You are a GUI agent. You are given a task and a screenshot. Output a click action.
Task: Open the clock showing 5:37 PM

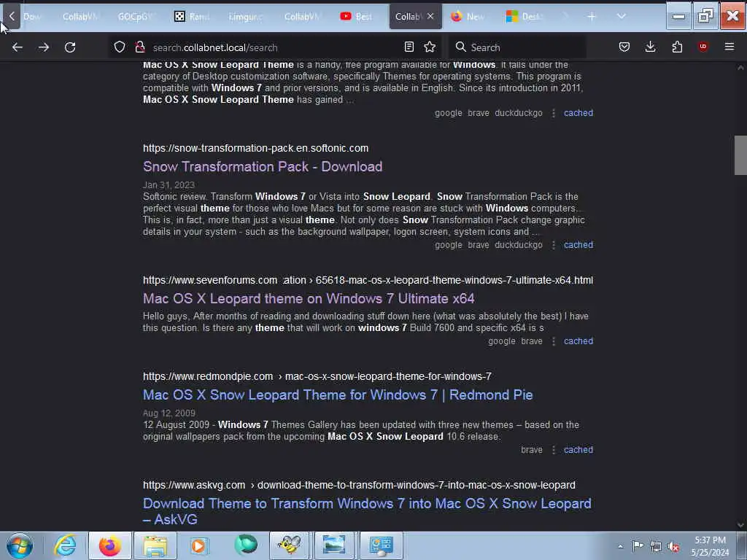click(710, 546)
